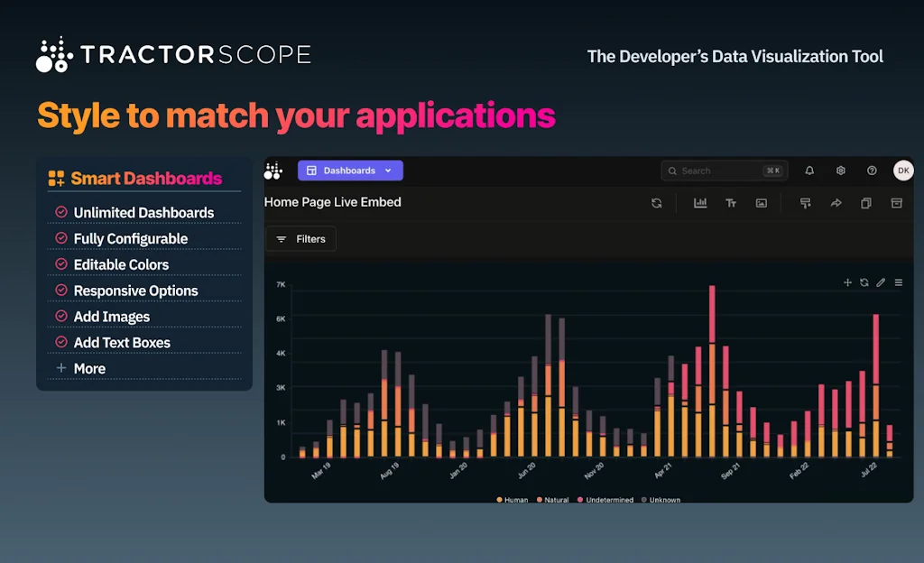This screenshot has height=563, width=924.
Task: Open the Filters panel
Action: click(300, 238)
